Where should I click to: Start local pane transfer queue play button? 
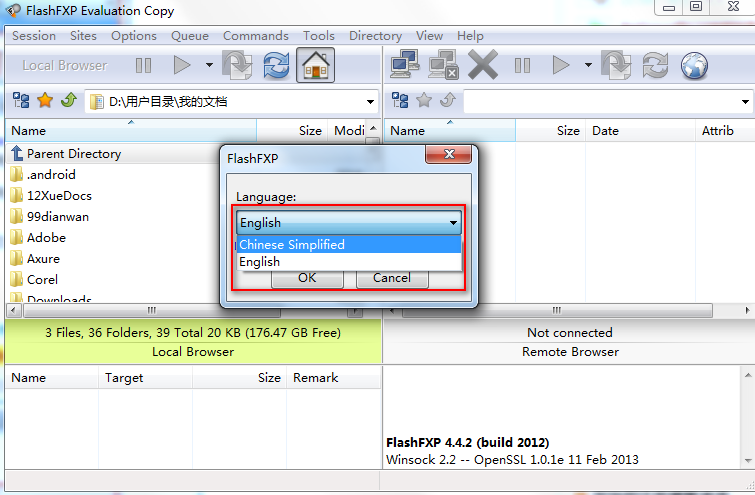(x=182, y=65)
